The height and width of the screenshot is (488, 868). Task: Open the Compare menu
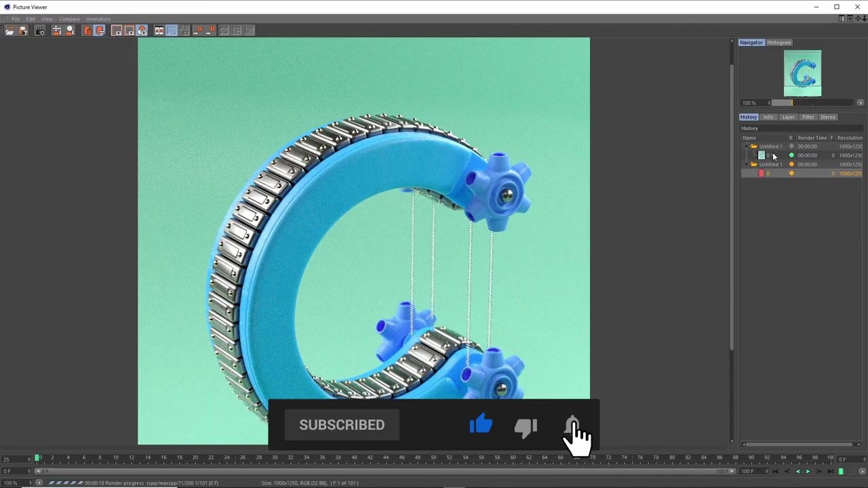(69, 18)
